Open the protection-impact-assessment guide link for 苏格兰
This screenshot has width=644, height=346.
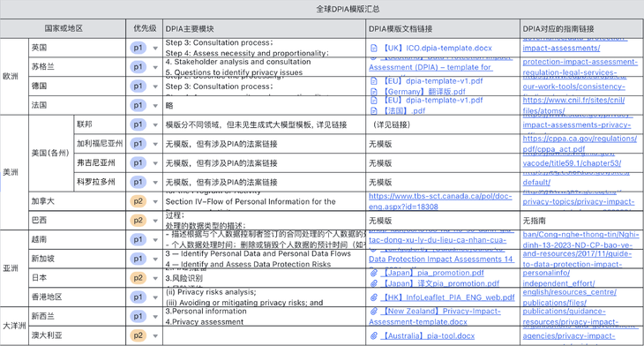tap(580, 62)
